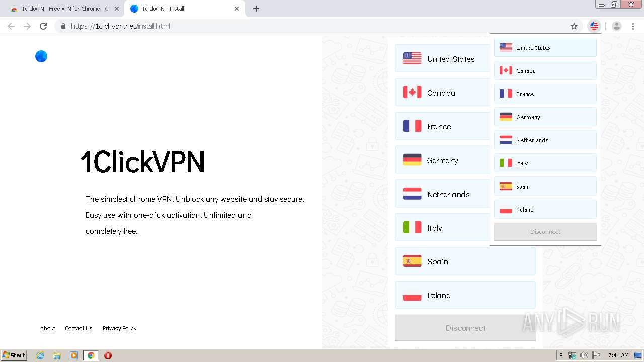The image size is (644, 362).
Task: Open Chrome's three-dot menu
Action: click(x=633, y=26)
